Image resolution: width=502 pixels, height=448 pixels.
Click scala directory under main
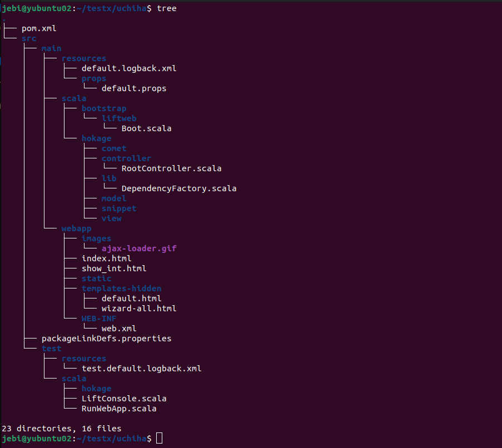click(73, 98)
